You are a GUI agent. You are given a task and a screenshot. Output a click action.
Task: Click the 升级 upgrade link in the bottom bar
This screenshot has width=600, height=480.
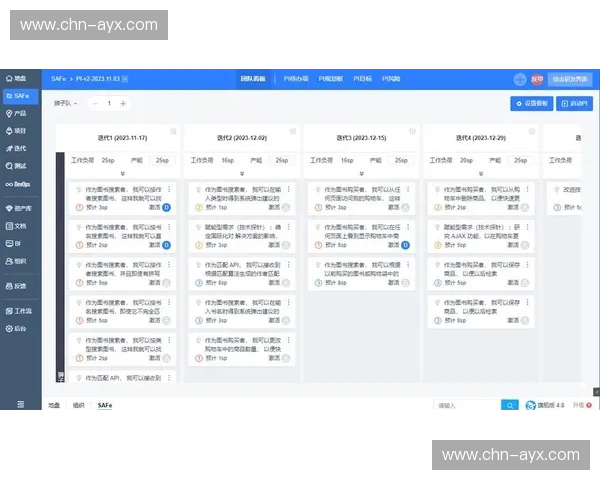point(582,405)
